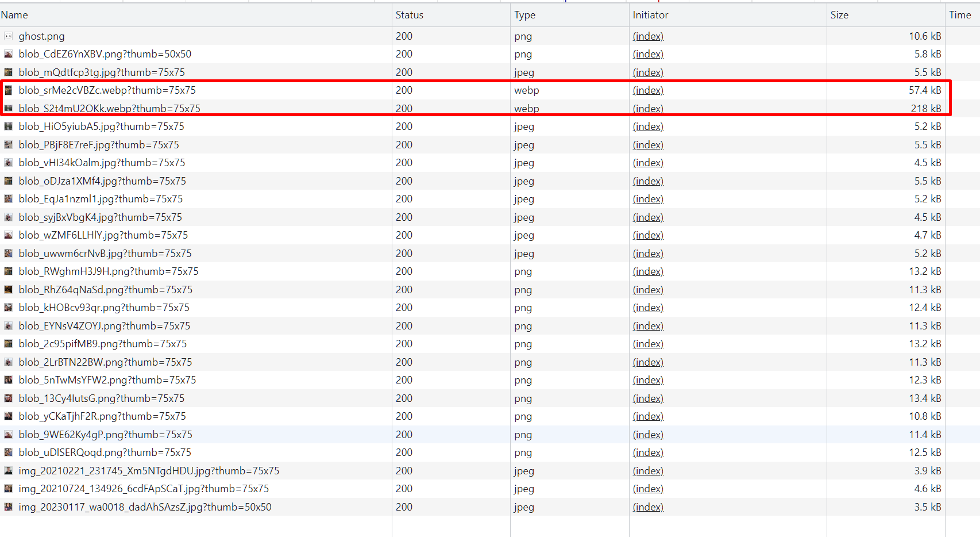Sort requests by the Type column
This screenshot has width=980, height=537.
(524, 15)
